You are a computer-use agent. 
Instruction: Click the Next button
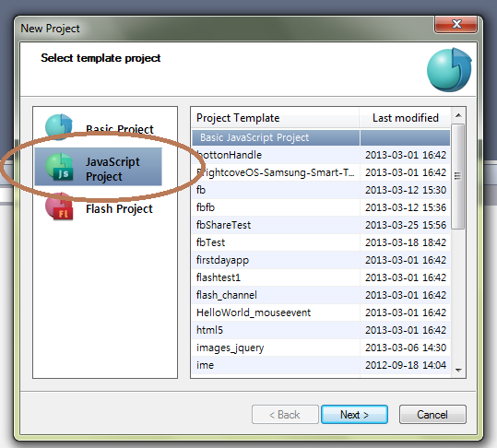[354, 415]
